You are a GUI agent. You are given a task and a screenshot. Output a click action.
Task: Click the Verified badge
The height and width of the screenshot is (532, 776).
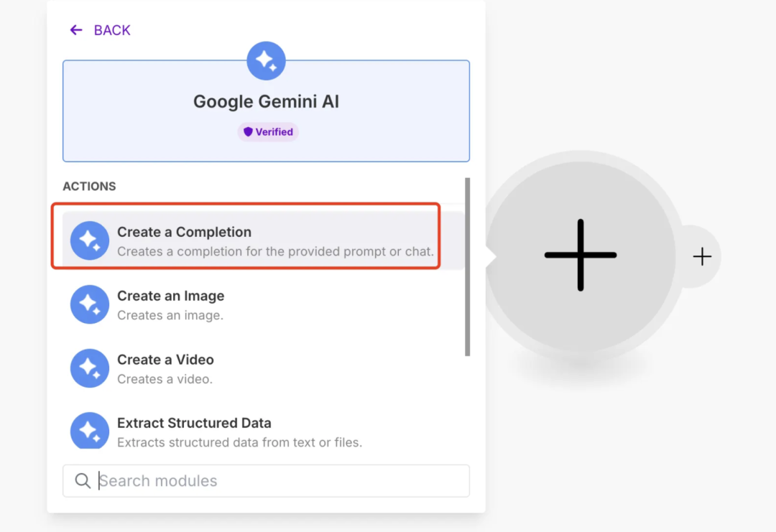point(268,132)
